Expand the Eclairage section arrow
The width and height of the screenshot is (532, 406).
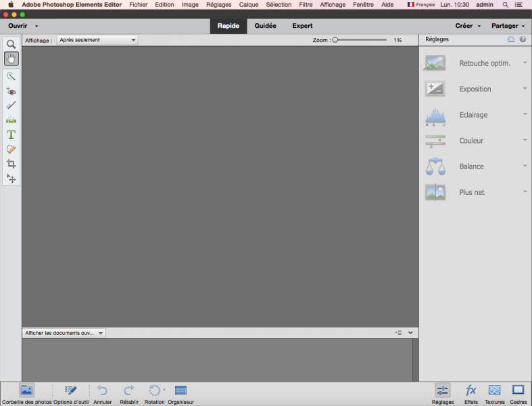(x=525, y=114)
